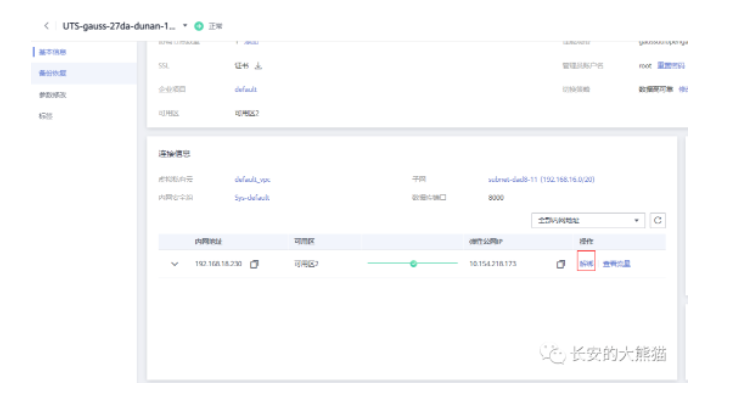Click the 操作 column header
This screenshot has width=730, height=404.
[586, 242]
